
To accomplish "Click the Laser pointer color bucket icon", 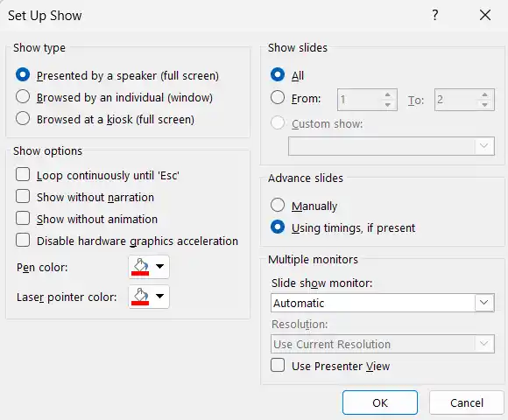I will pyautogui.click(x=140, y=297).
